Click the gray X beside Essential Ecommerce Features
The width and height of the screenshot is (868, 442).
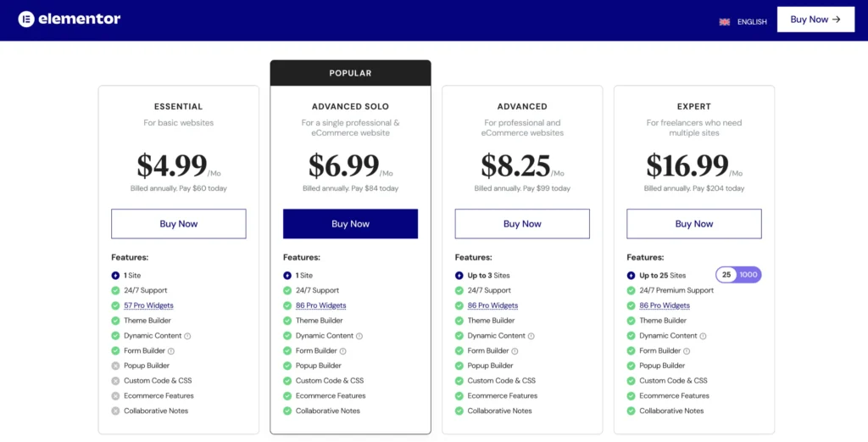pos(115,395)
